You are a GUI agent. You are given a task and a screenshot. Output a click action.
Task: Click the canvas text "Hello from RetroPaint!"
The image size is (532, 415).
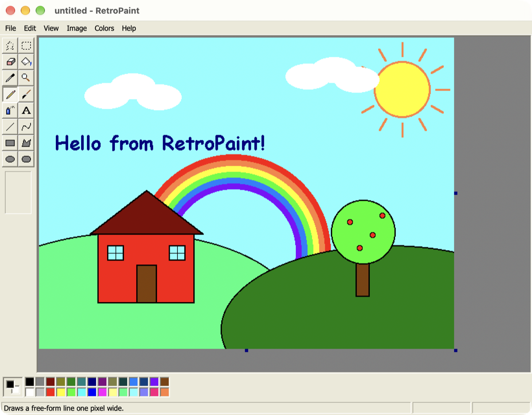point(160,143)
